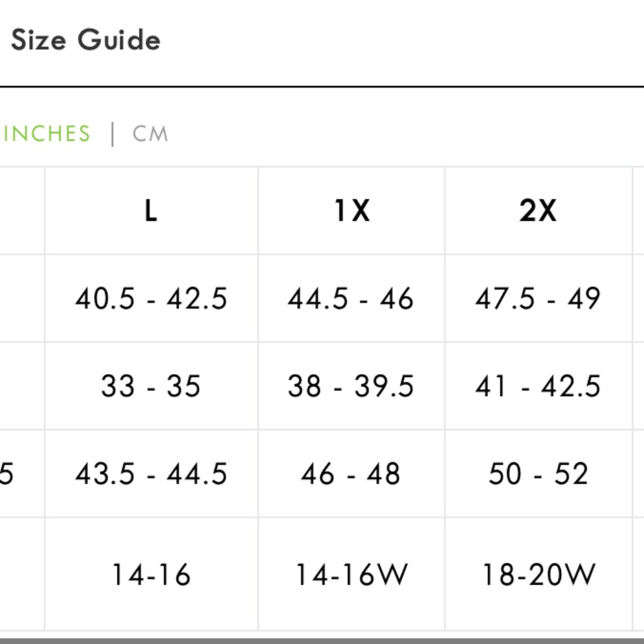Click the 43.5 - 44.5 measurement cell

click(151, 474)
